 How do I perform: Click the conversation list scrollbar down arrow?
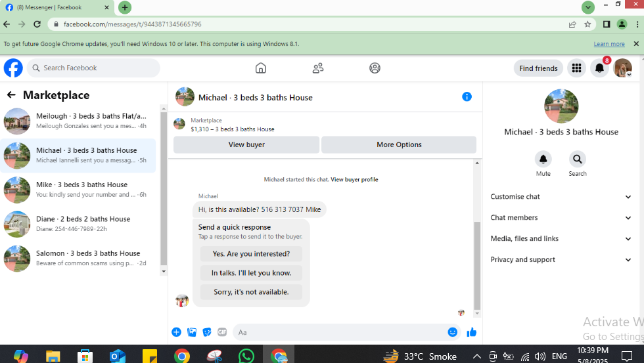[164, 271]
